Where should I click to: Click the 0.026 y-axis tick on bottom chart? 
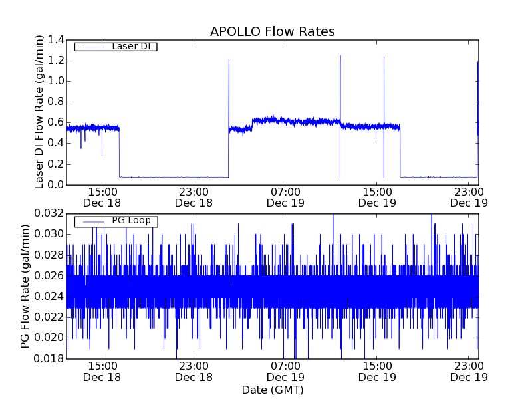[x=51, y=275]
